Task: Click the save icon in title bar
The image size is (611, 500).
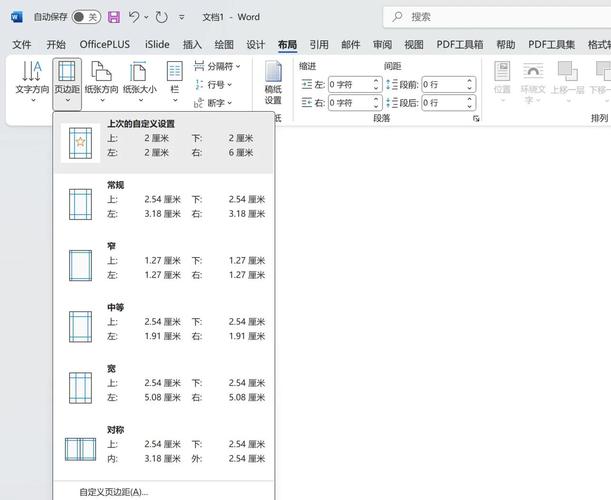Action: (x=113, y=17)
